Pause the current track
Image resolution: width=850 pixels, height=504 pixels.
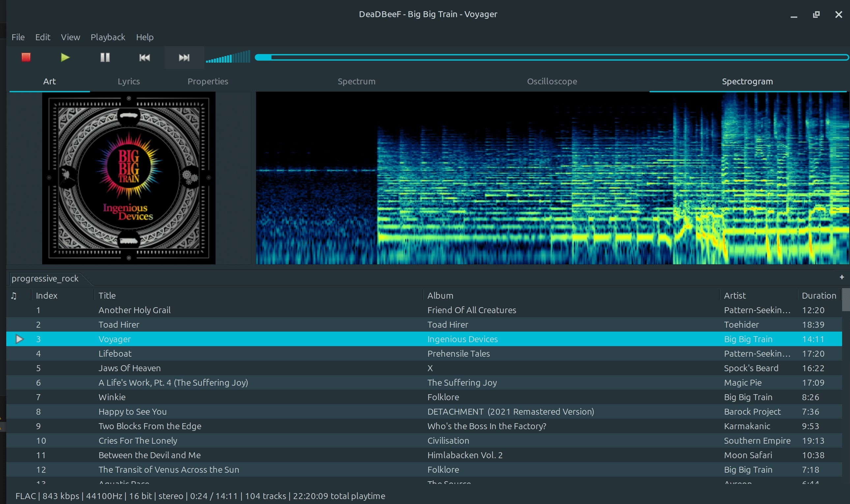point(105,57)
